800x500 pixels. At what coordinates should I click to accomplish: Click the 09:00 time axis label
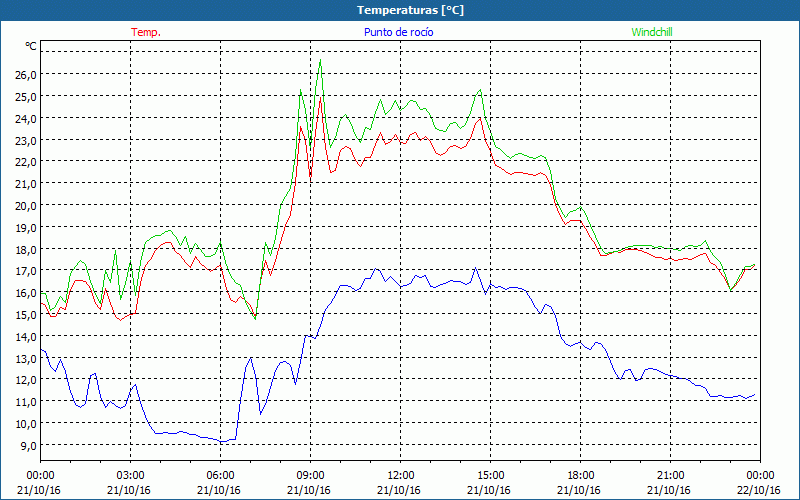point(310,475)
